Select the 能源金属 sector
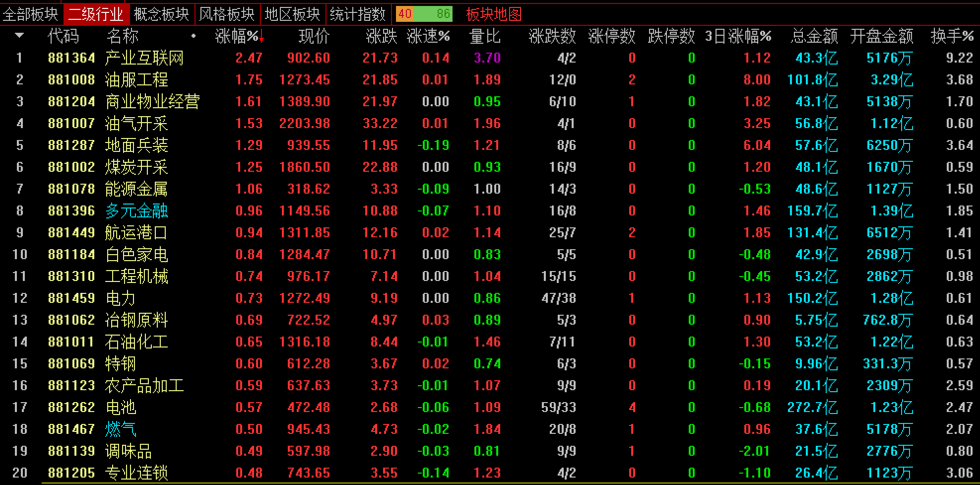The height and width of the screenshot is (485, 980). tap(136, 189)
